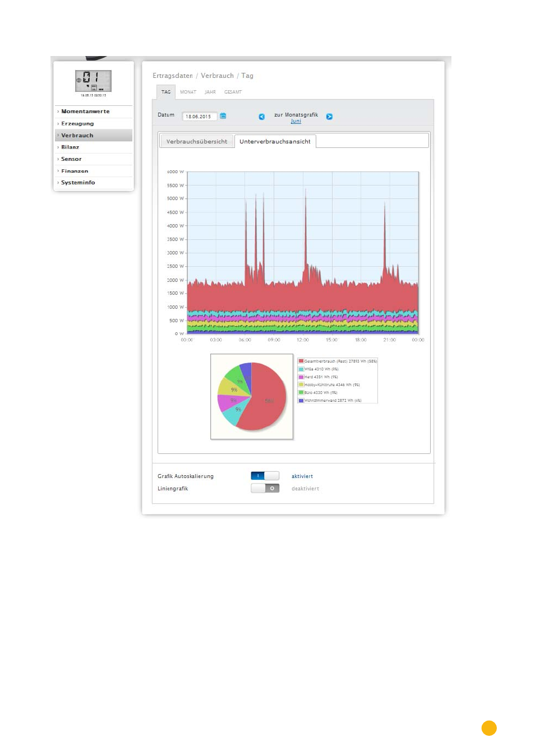Image resolution: width=535 pixels, height=756 pixels.
Task: Expand Finanzen menu
Action: [x=94, y=171]
